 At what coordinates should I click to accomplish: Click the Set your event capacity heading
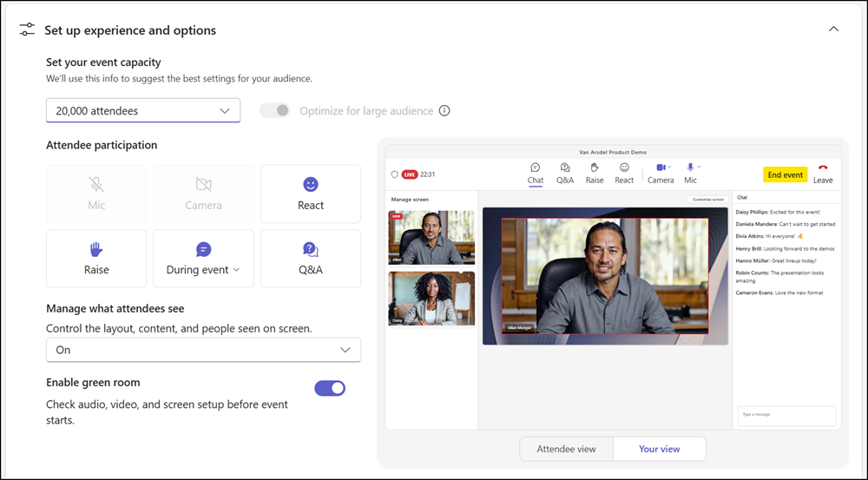tap(103, 62)
